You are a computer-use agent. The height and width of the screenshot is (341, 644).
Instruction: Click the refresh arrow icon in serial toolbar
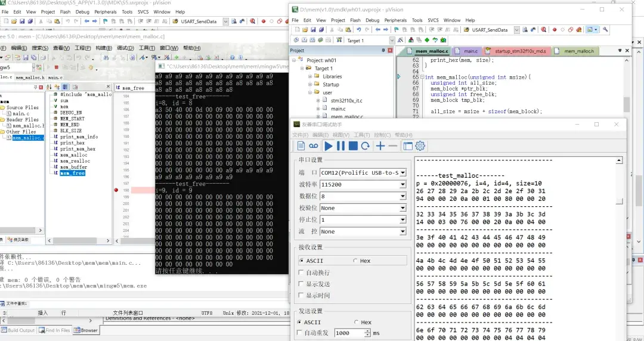[x=366, y=146]
